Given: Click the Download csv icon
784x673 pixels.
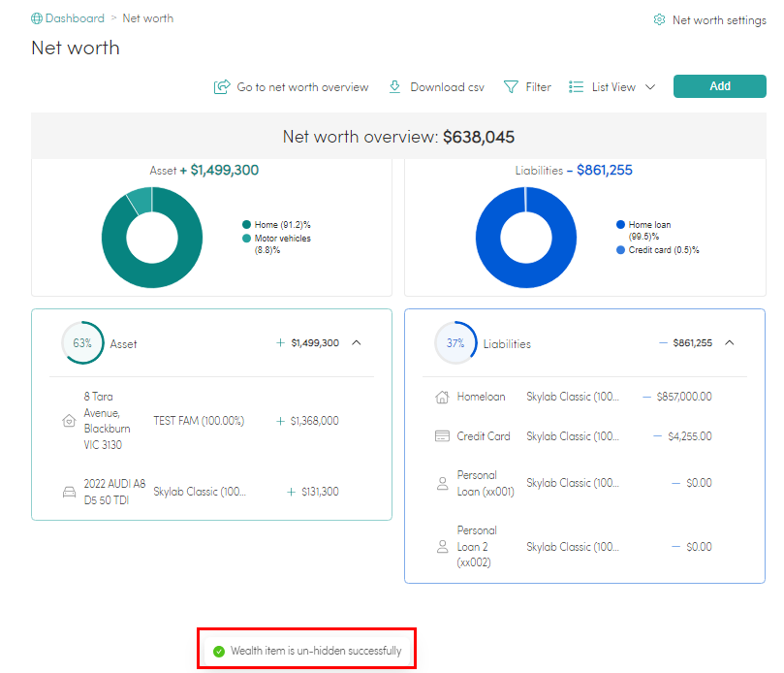Looking at the screenshot, I should coord(394,86).
